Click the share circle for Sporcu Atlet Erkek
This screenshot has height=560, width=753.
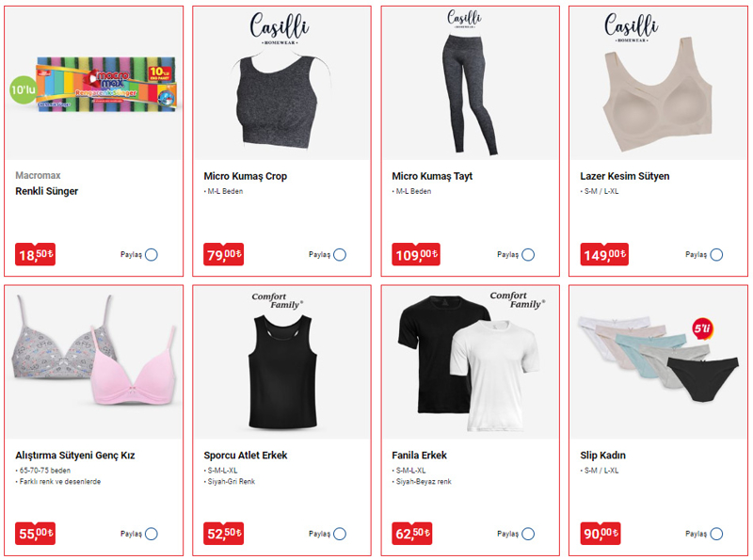click(x=340, y=534)
